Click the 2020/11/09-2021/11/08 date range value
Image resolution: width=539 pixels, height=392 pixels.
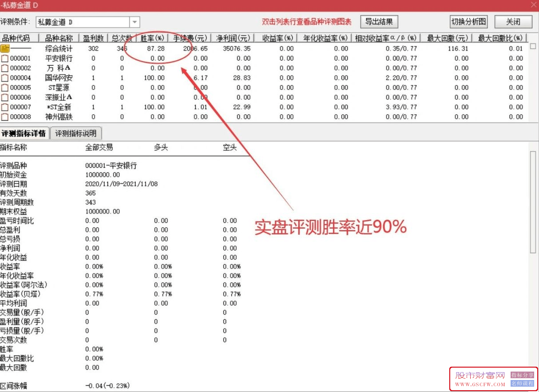click(121, 184)
